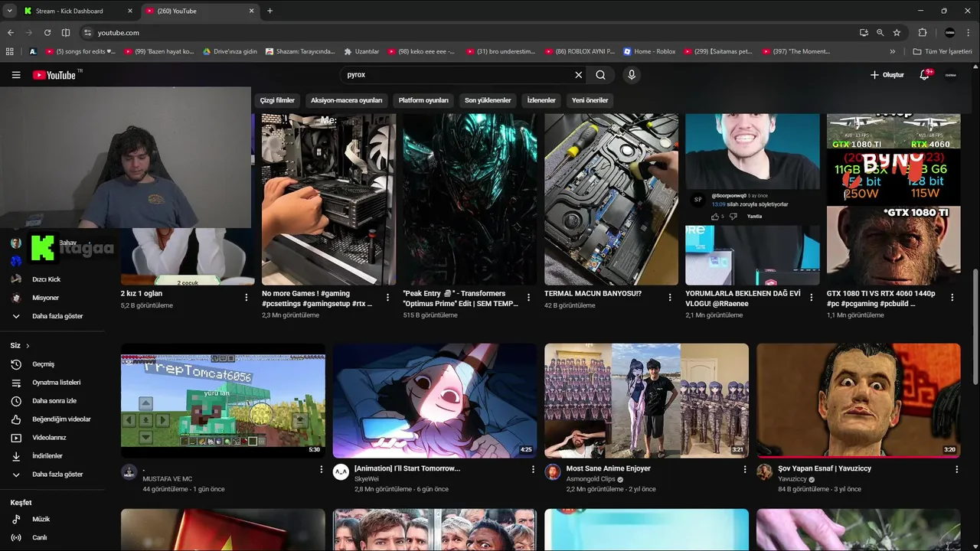Select Yeni öneriler chip
980x551 pixels.
pos(590,100)
